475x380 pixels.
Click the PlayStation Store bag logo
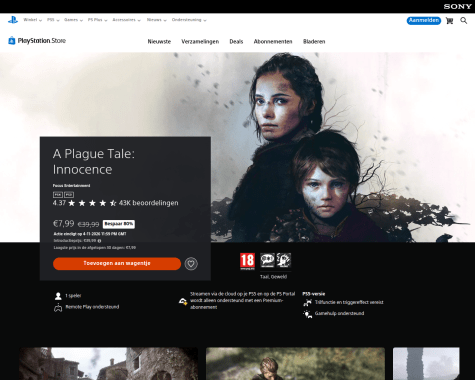click(x=12, y=41)
